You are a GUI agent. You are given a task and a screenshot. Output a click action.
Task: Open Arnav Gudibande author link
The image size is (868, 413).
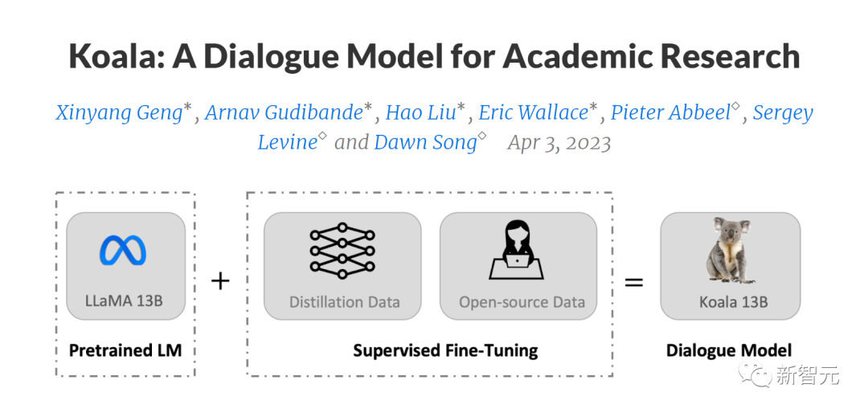pos(284,113)
